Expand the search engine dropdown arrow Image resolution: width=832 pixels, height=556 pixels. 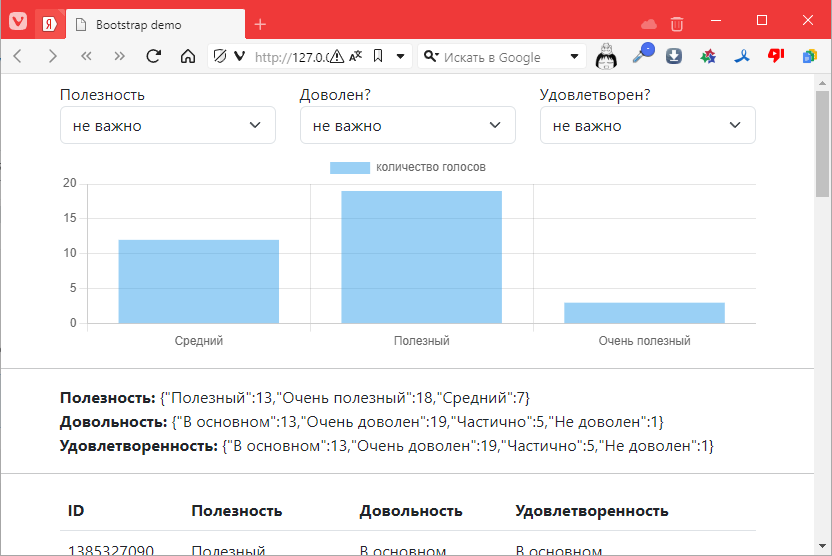575,57
